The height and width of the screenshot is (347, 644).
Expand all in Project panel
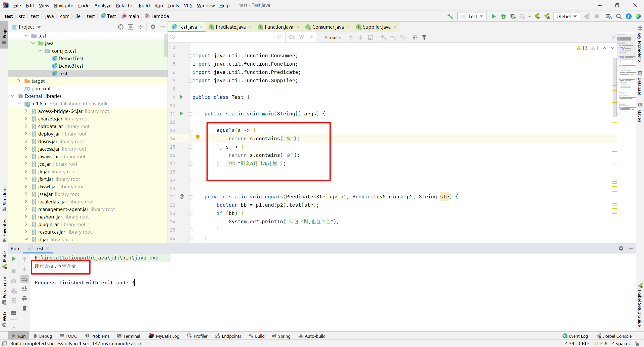(131, 27)
